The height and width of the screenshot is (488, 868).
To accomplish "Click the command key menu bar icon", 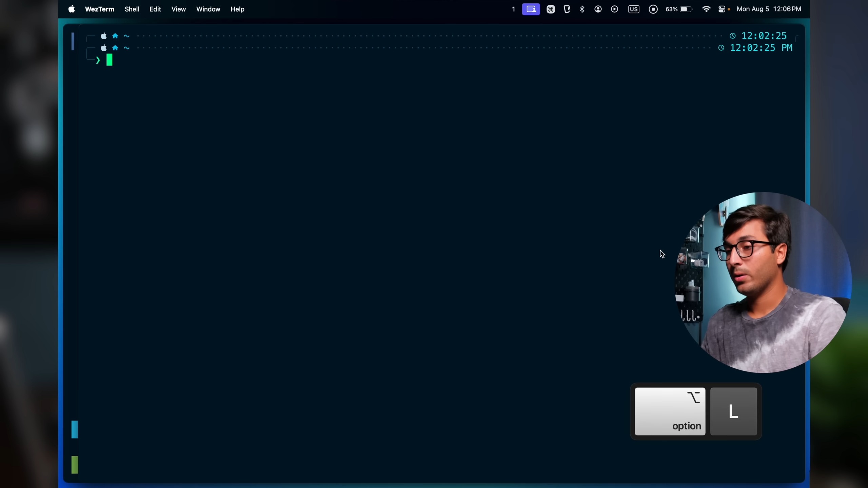I will [551, 9].
